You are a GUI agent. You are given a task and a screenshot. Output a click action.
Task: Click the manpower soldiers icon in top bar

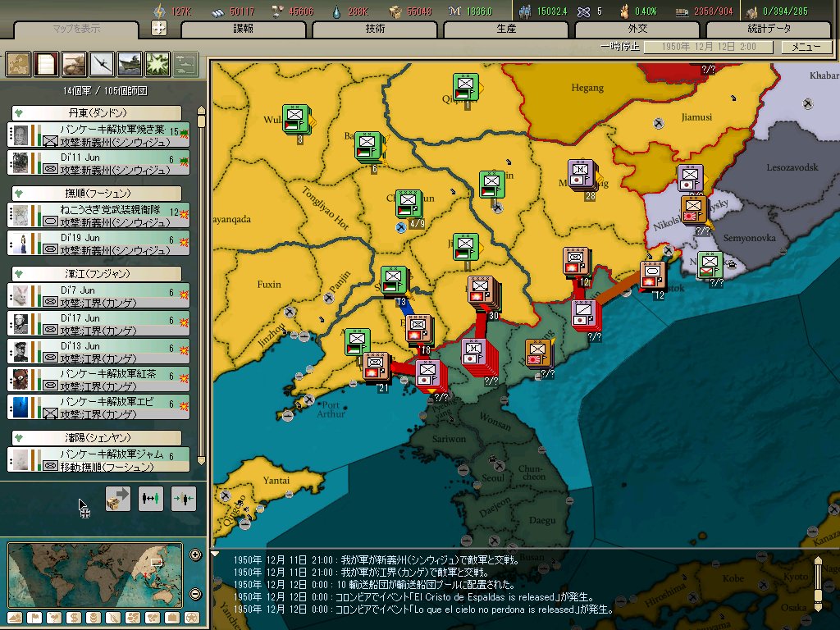(526, 11)
